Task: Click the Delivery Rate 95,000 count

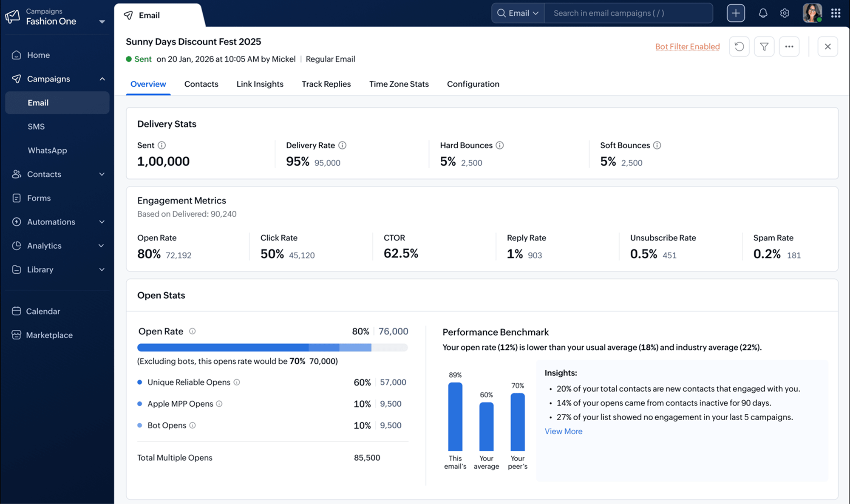Action: coord(327,163)
